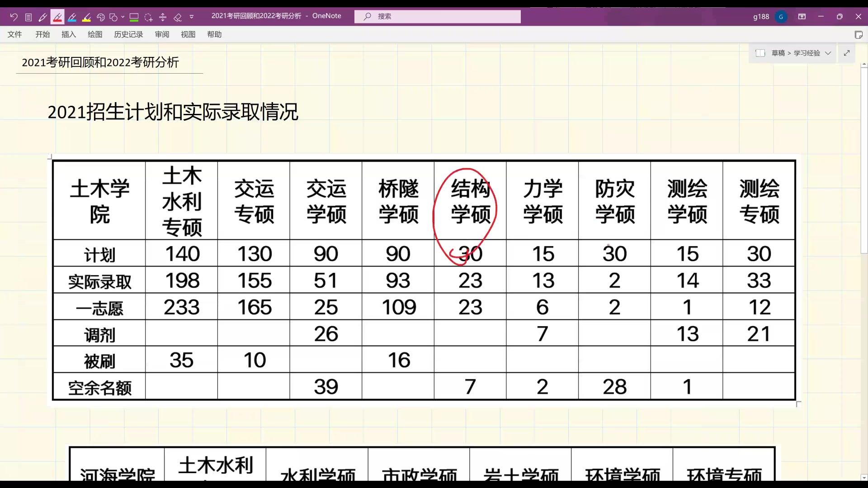Screen dimensions: 868x488
Task: Switch to the 绘图 tab
Action: coord(95,34)
